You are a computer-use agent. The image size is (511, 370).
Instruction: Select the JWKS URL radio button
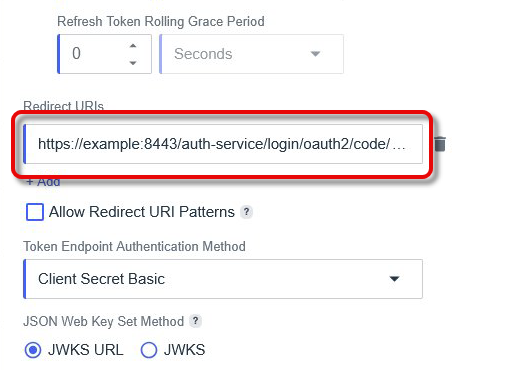[x=33, y=350]
